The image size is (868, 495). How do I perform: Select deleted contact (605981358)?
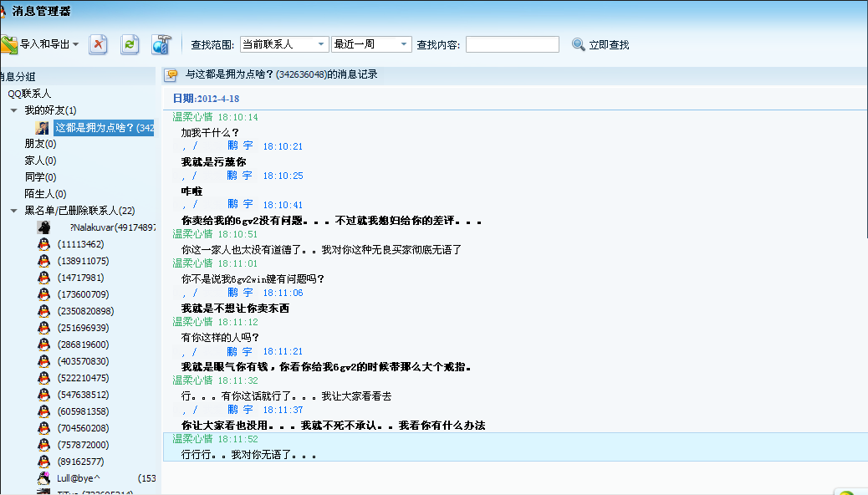coord(83,411)
